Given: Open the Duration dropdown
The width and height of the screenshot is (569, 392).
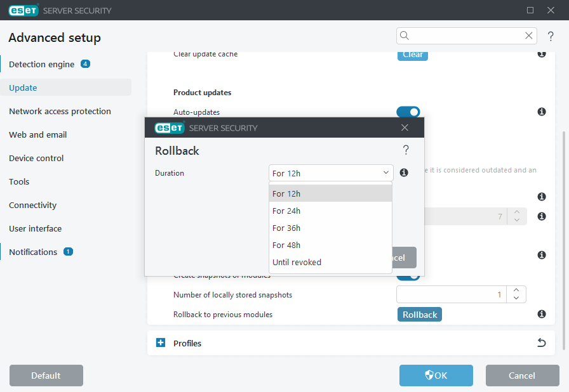Looking at the screenshot, I should (331, 173).
